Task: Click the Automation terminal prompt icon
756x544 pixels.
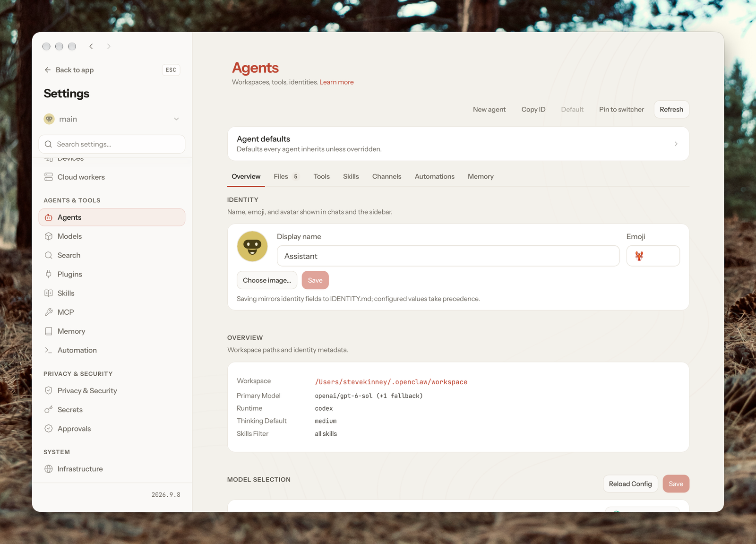Action: click(49, 350)
